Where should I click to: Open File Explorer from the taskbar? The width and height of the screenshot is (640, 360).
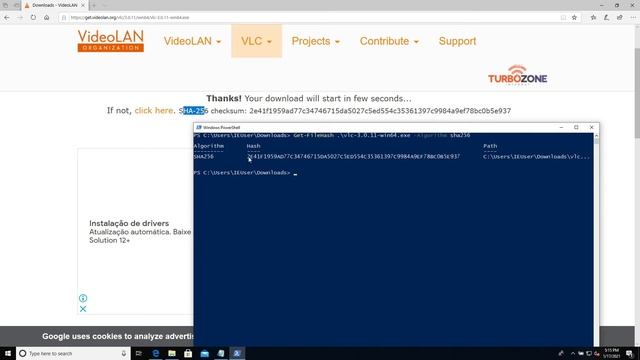[x=172, y=353]
